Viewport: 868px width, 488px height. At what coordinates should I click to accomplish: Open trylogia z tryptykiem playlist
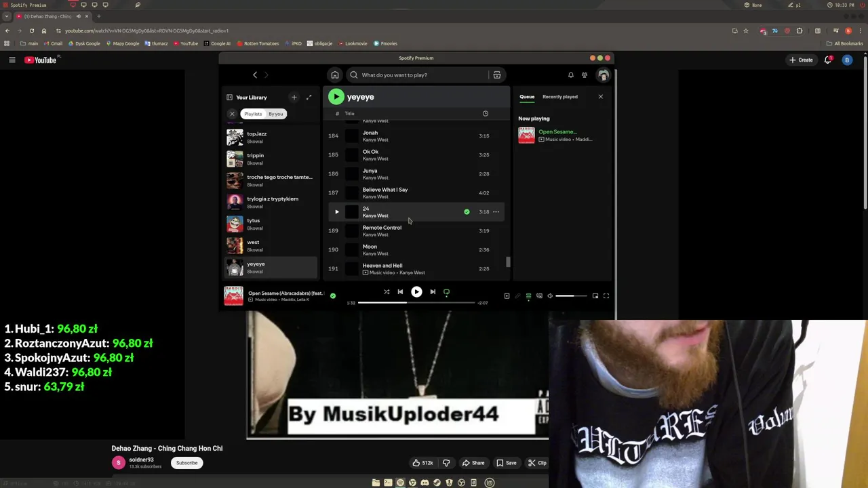click(x=271, y=203)
